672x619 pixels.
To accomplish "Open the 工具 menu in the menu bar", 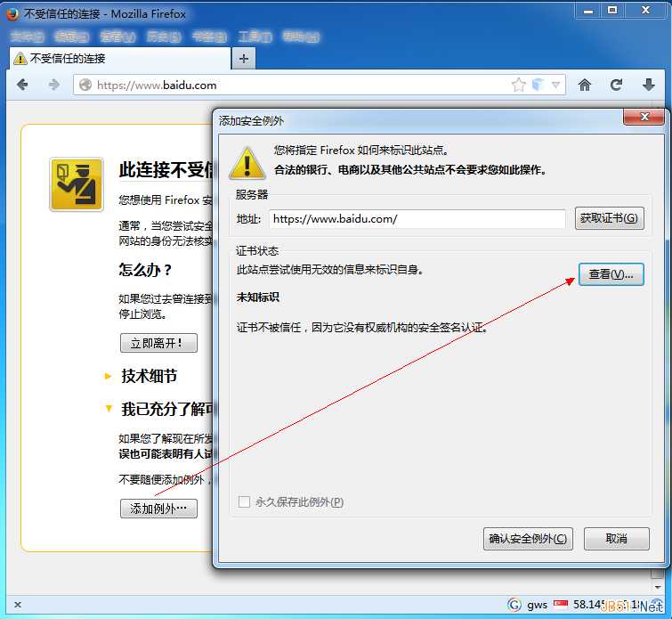I will pyautogui.click(x=255, y=37).
